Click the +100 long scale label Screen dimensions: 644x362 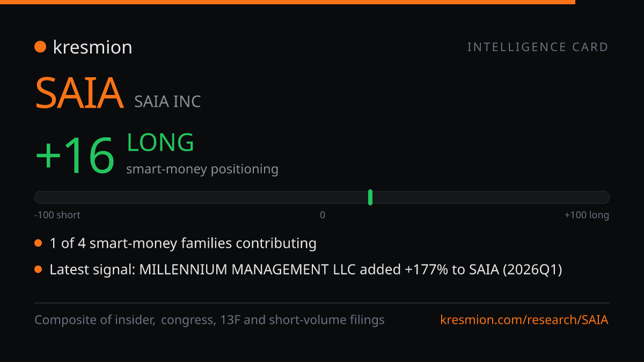click(587, 215)
